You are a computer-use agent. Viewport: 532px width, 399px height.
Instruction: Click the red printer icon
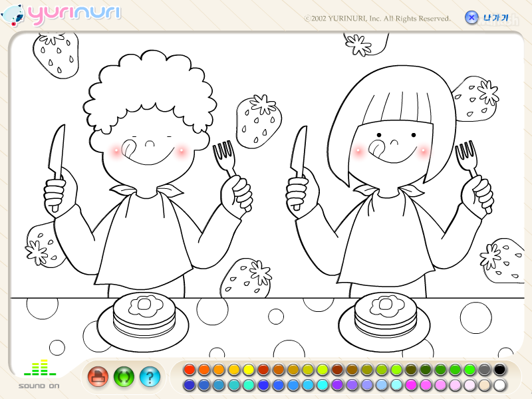98,376
